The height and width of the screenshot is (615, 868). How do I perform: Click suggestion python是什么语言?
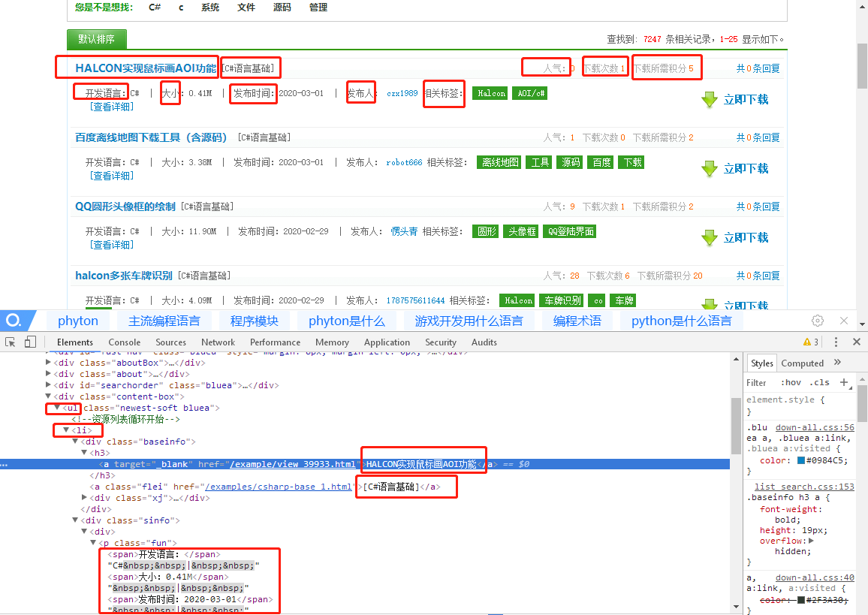click(681, 321)
